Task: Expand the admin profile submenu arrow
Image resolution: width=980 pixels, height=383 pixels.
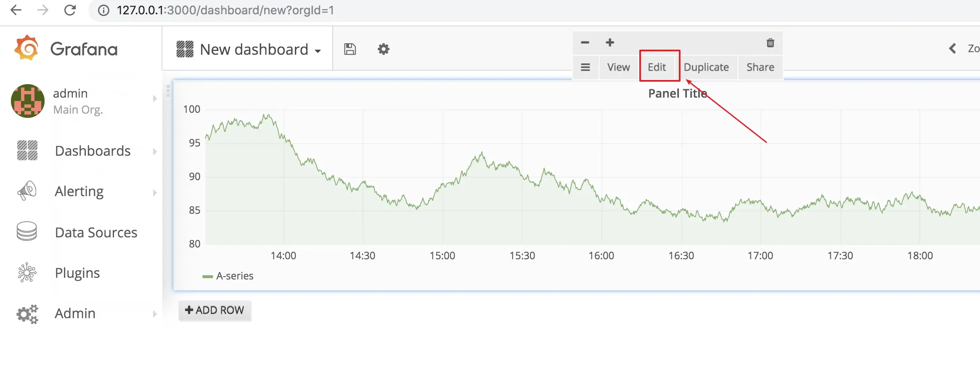Action: [x=155, y=98]
